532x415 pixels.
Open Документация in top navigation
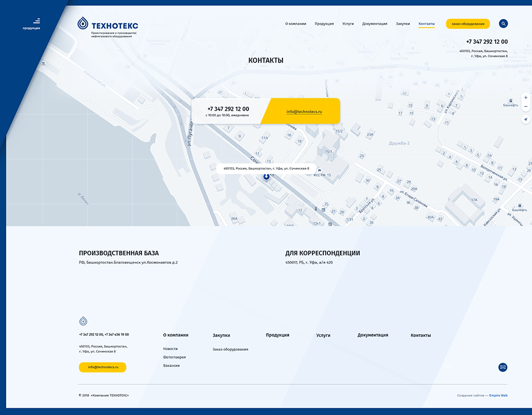[x=375, y=24]
